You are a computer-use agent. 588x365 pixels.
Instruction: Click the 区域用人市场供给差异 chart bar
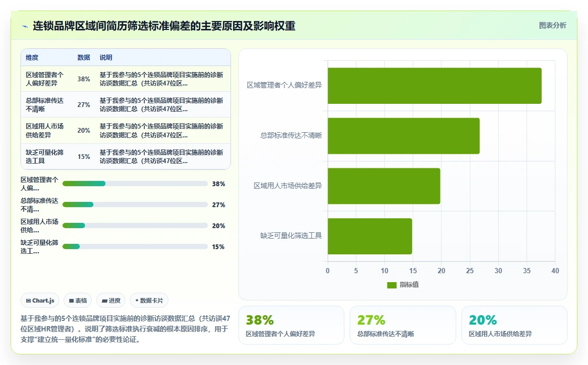[x=384, y=186]
